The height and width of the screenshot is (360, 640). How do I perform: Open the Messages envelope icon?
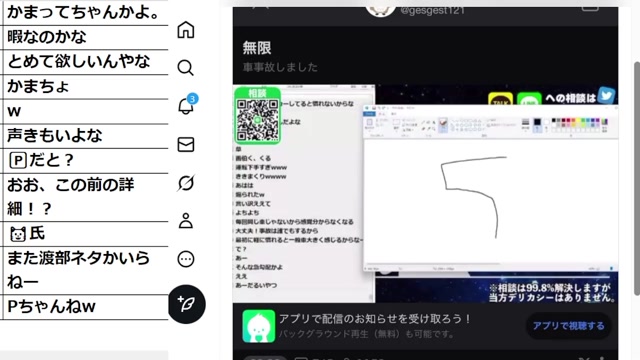(186, 144)
